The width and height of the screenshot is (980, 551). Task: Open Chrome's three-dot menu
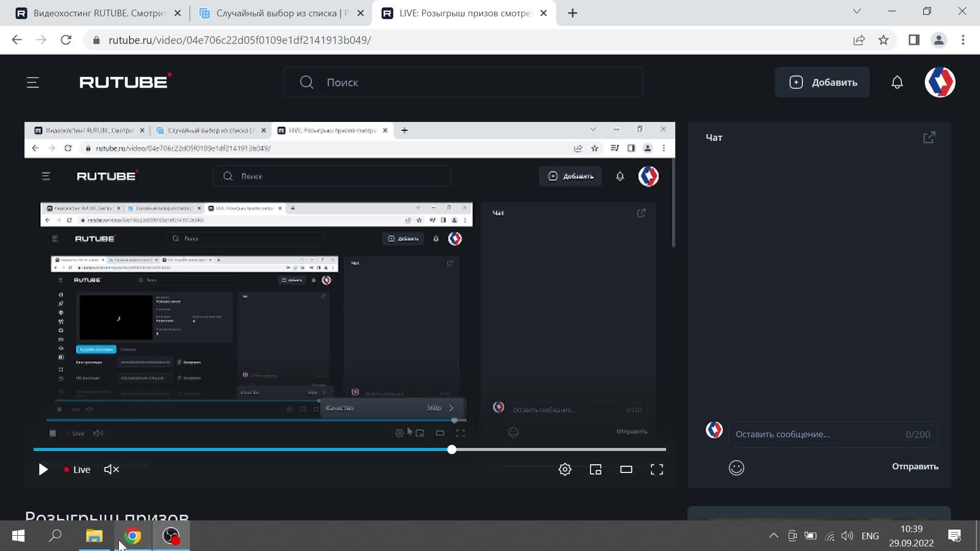coord(963,40)
